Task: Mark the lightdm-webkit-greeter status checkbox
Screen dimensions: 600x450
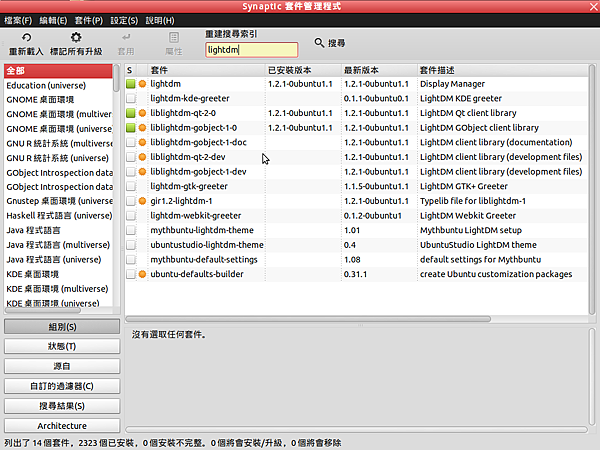Action: point(131,215)
